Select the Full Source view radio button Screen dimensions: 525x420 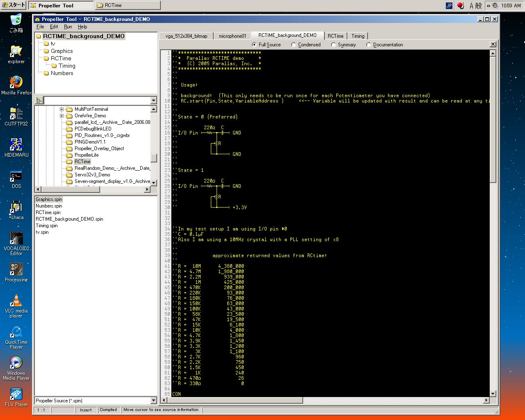[x=254, y=45]
